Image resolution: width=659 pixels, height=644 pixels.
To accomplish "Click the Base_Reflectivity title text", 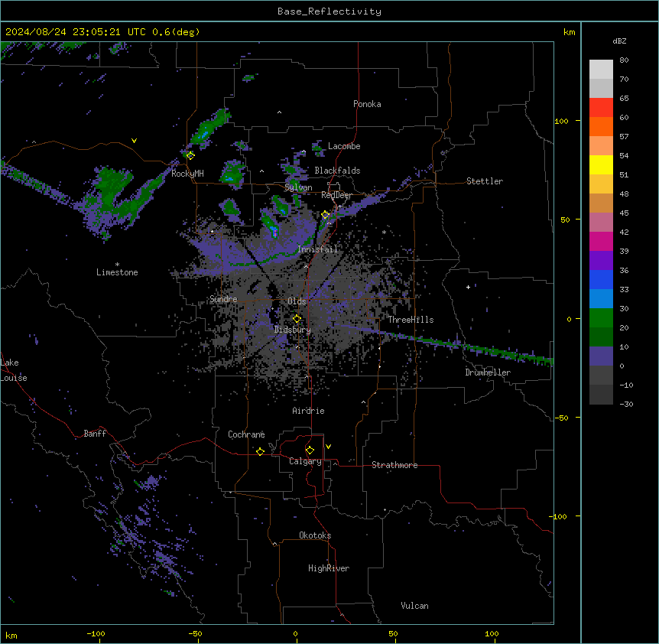I will [x=329, y=11].
